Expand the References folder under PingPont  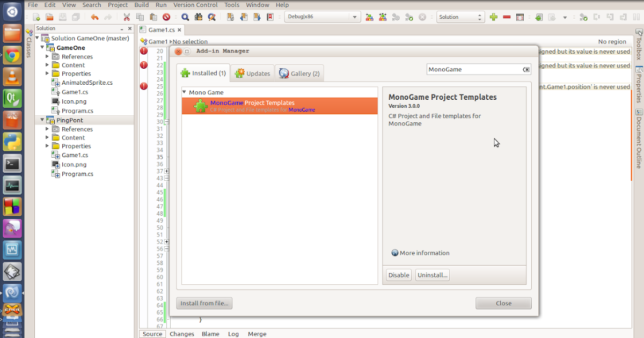click(x=48, y=129)
